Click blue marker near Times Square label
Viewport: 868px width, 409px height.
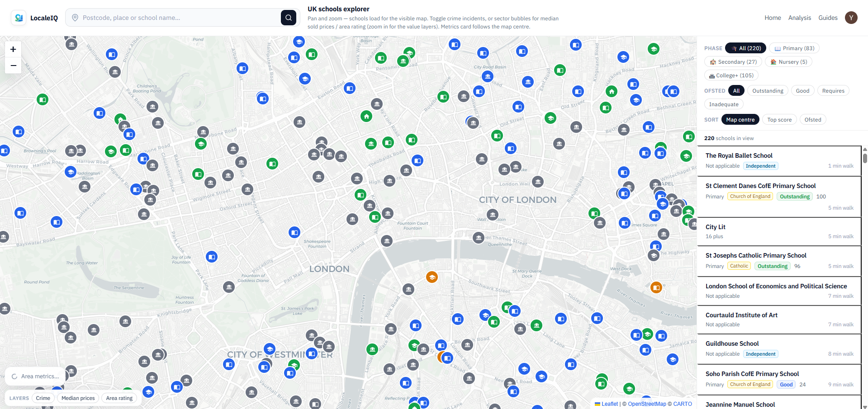coord(625,223)
